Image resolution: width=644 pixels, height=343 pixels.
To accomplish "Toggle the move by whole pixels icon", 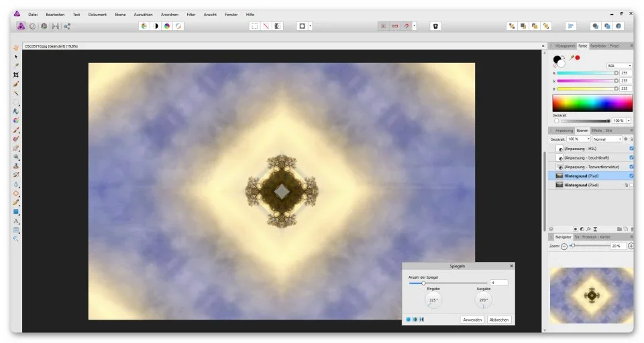I will [x=394, y=26].
